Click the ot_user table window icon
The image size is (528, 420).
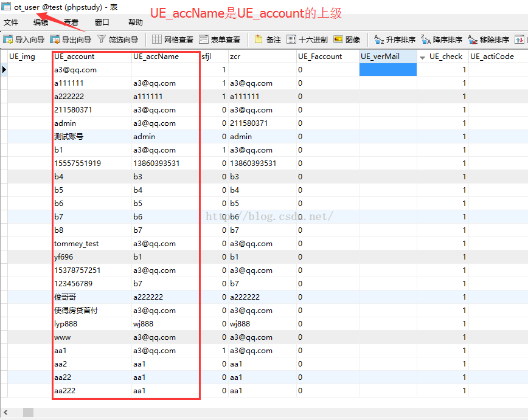[5, 6]
